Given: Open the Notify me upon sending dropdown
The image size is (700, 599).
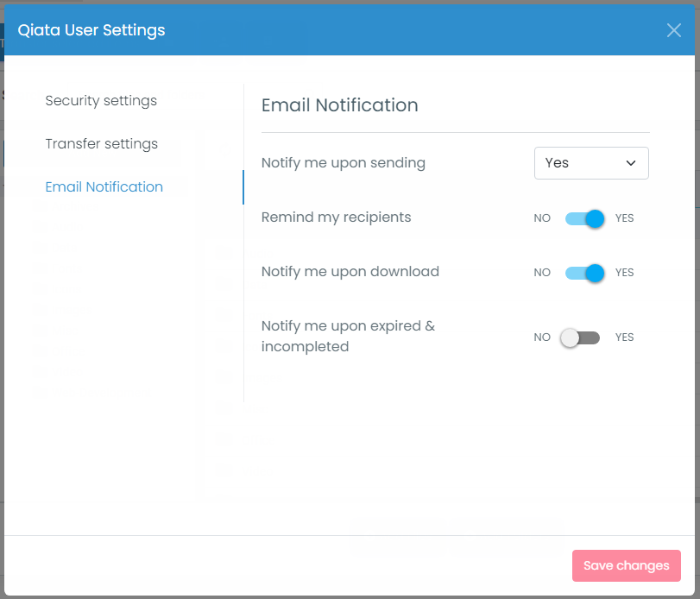Looking at the screenshot, I should [x=591, y=163].
